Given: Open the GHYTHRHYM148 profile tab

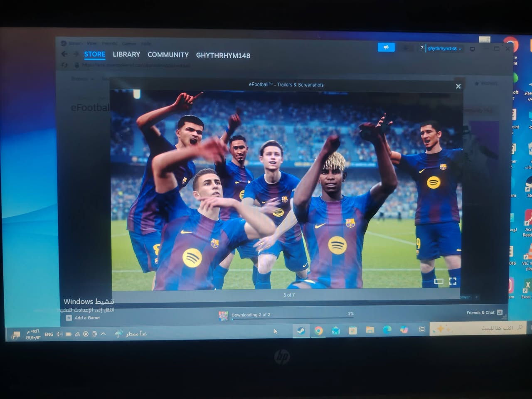Looking at the screenshot, I should point(223,55).
